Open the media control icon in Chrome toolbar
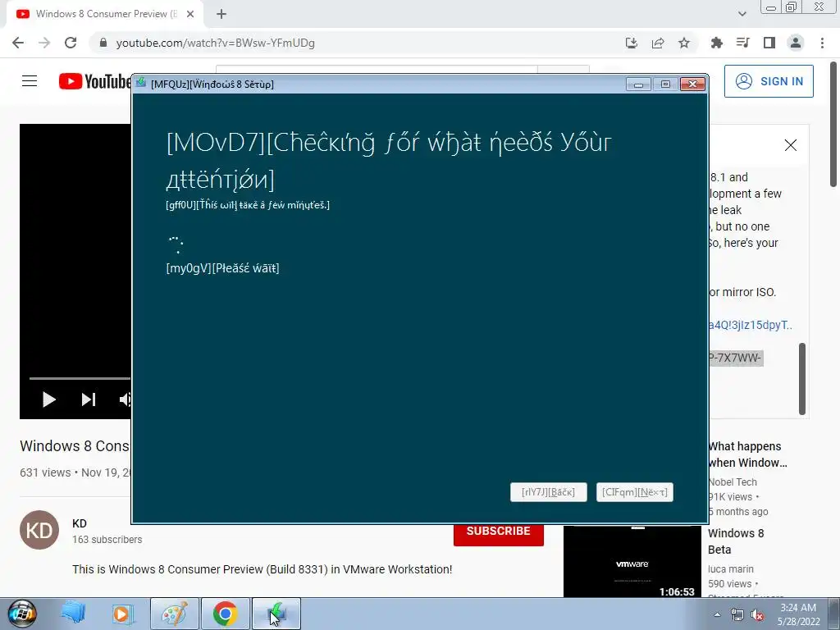The width and height of the screenshot is (840, 630). click(743, 43)
